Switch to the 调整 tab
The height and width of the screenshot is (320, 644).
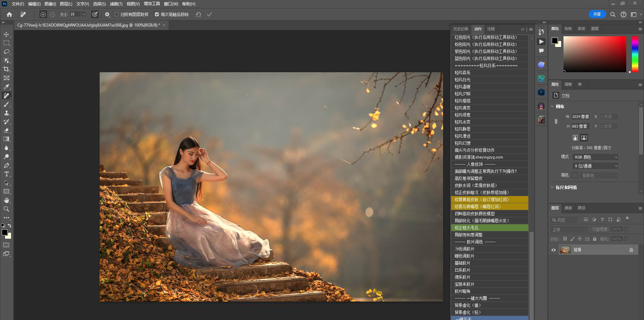[x=568, y=84]
